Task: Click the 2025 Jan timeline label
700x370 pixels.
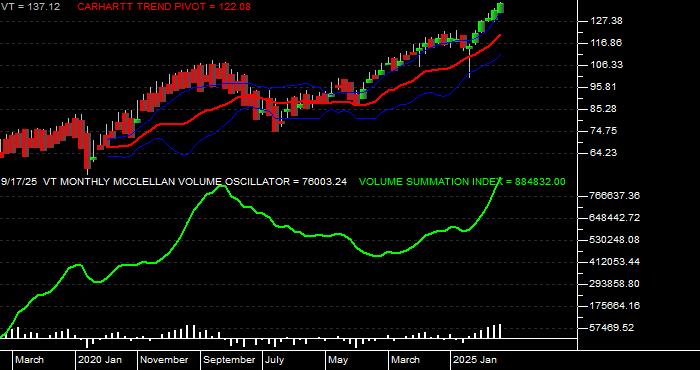Action: tap(475, 360)
